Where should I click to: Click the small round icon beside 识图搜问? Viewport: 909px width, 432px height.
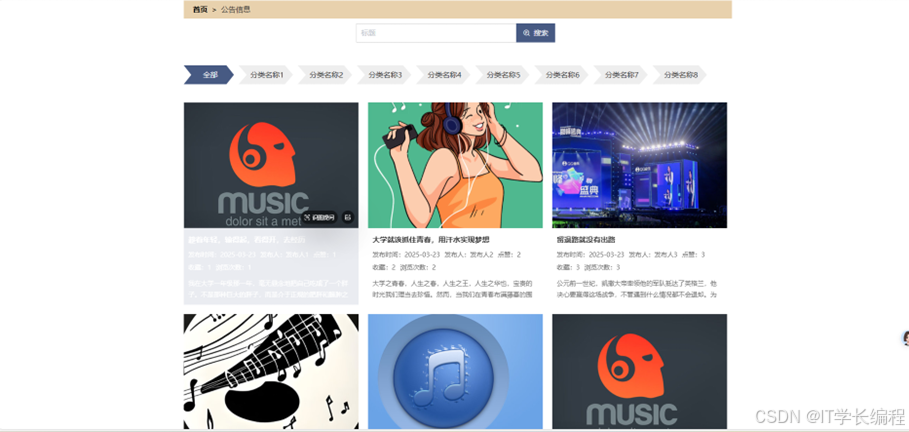[348, 217]
